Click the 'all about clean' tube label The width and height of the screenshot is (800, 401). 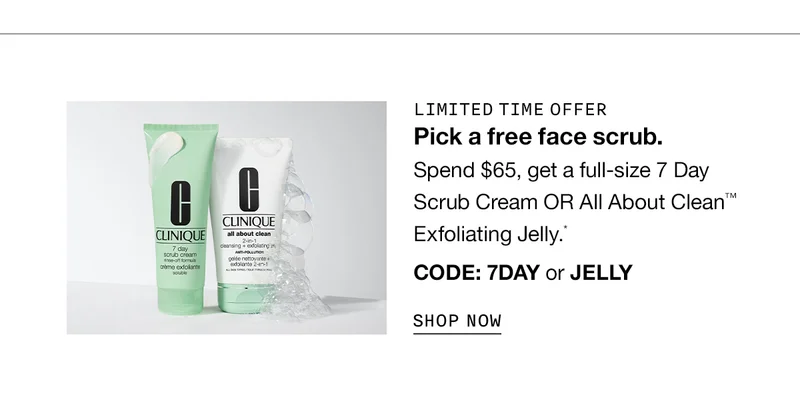coord(248,234)
